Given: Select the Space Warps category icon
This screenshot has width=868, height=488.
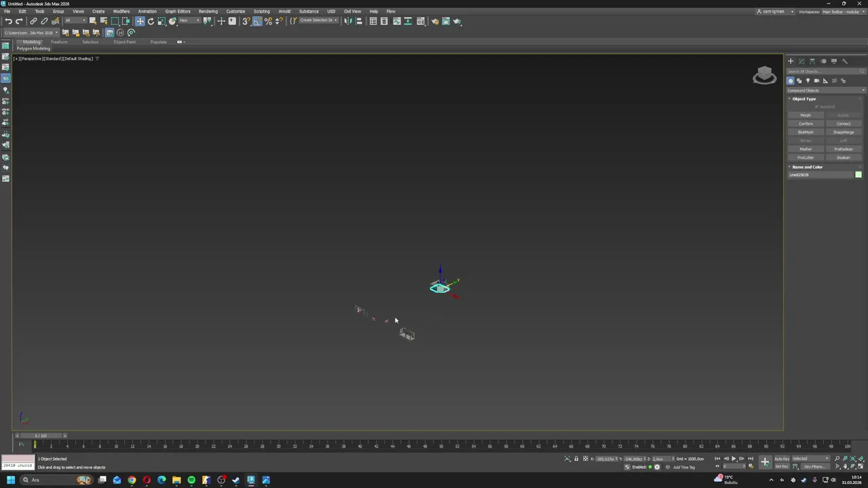Looking at the screenshot, I should (x=834, y=81).
